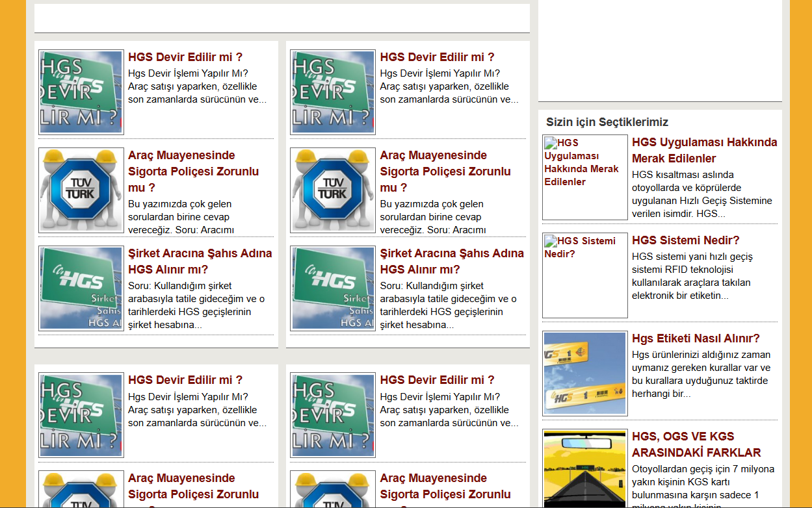This screenshot has width=812, height=508.
Task: Click TÜV TÜRK thumbnail in upper-left block
Action: (x=81, y=190)
